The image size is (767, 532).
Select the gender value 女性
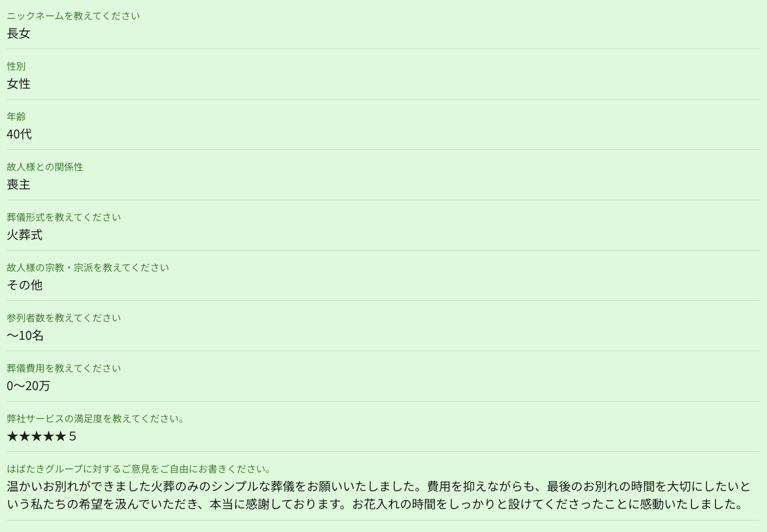[x=18, y=84]
